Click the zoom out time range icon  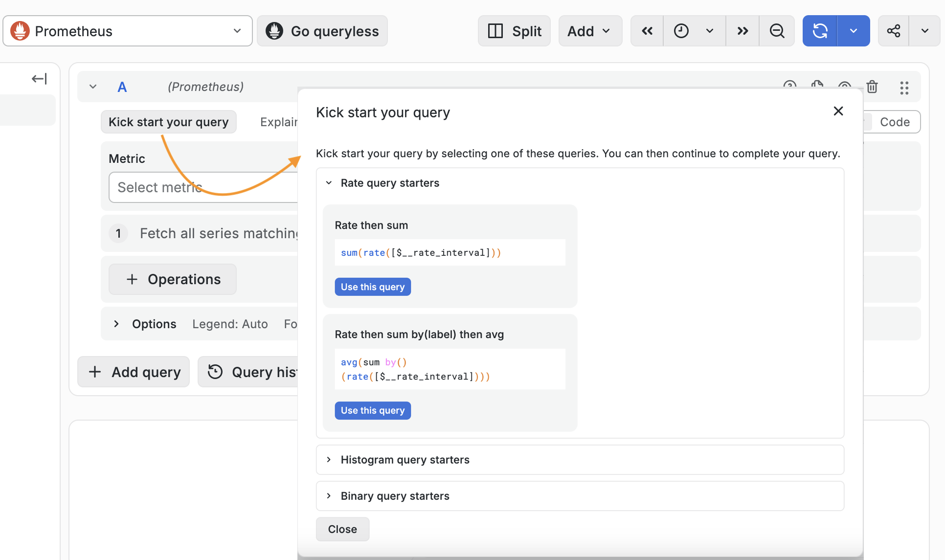click(777, 31)
